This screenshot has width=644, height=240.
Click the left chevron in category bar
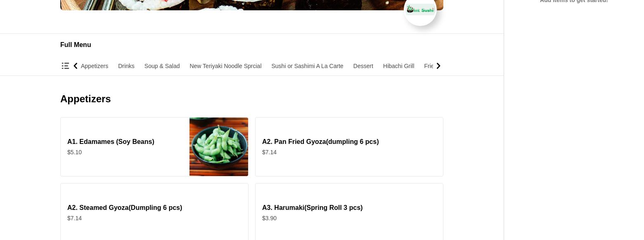(x=76, y=66)
